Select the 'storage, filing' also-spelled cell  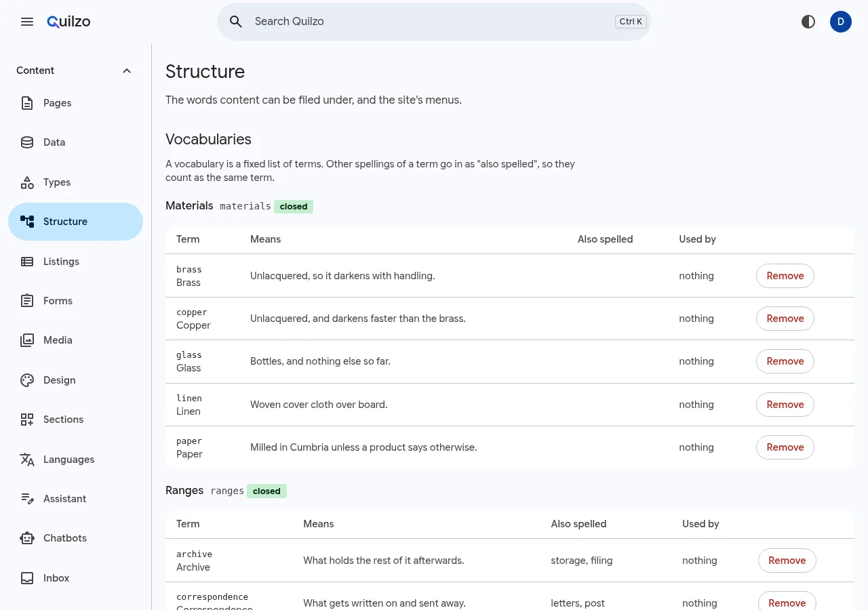pyautogui.click(x=582, y=561)
